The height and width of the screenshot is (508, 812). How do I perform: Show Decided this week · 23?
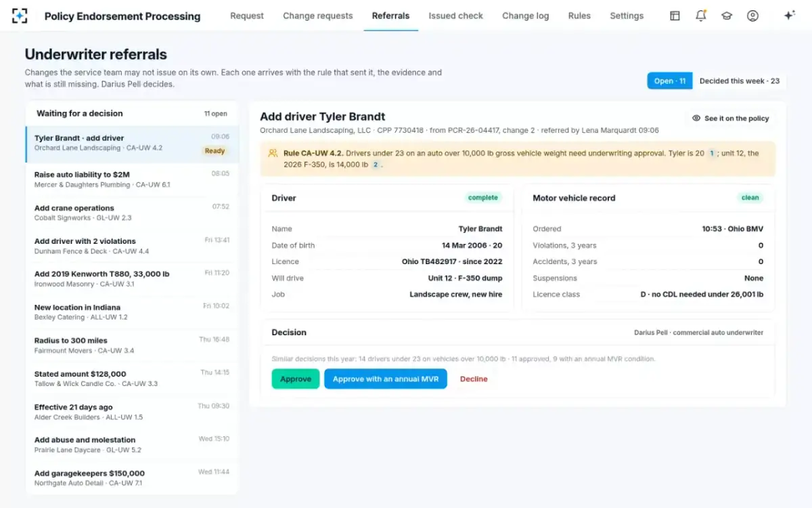coord(740,81)
